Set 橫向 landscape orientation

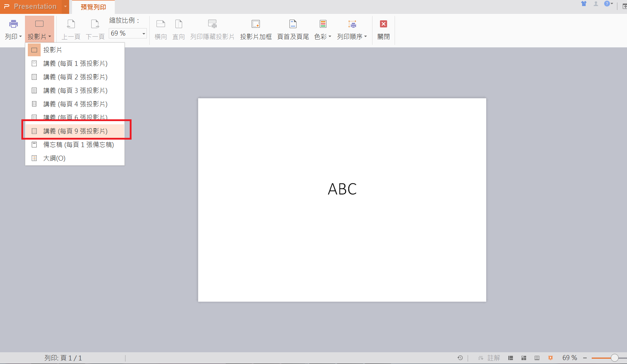coord(161,30)
